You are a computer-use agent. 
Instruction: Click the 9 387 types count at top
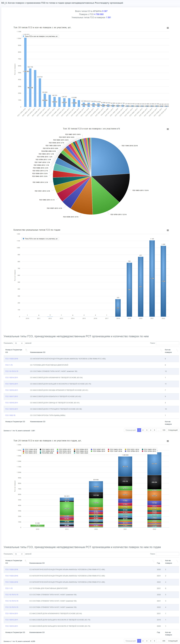[x=105, y=11]
